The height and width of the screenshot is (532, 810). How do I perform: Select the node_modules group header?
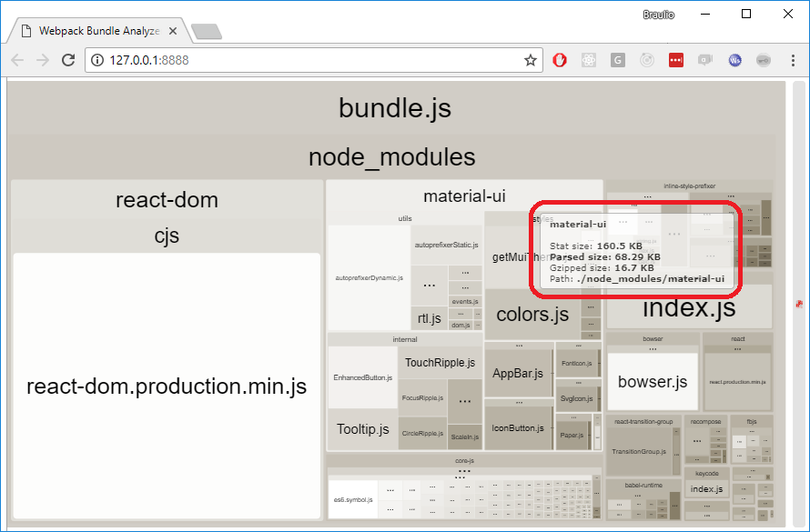point(391,156)
